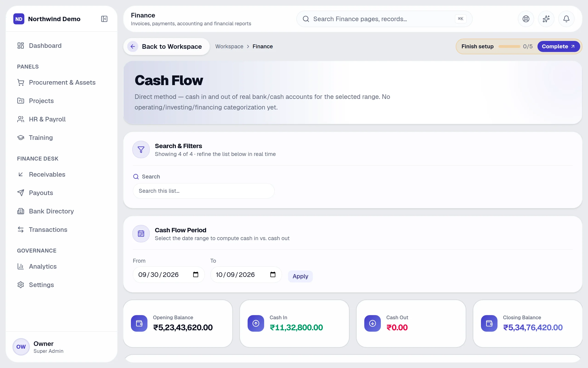Screen dimensions: 588x368
Task: Click the Cash In amount ₹11,32,800.00
Action: pyautogui.click(x=296, y=328)
